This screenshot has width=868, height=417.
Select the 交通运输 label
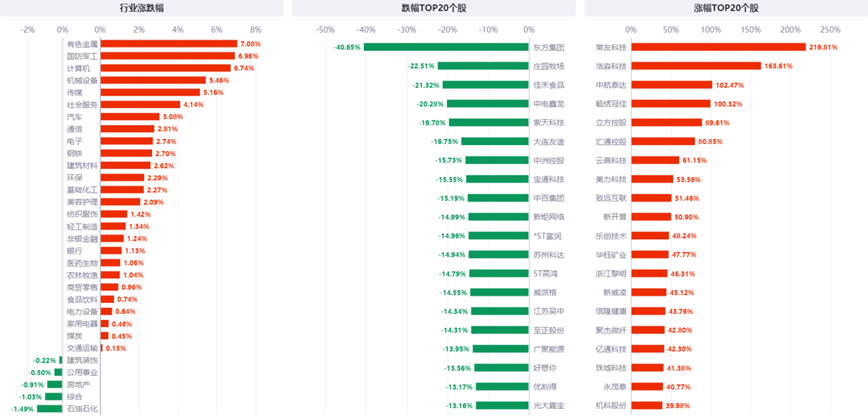(x=82, y=349)
